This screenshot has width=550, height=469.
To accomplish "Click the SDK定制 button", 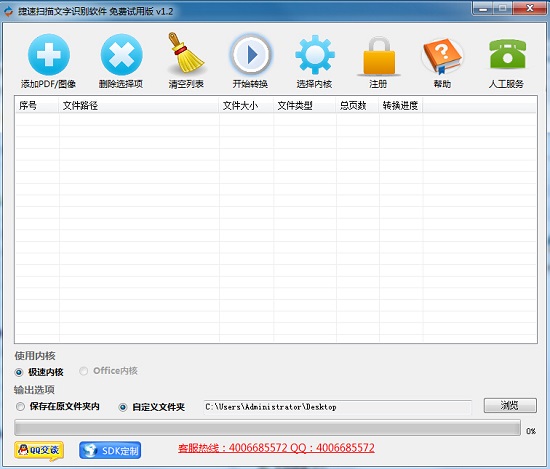I will pyautogui.click(x=110, y=450).
